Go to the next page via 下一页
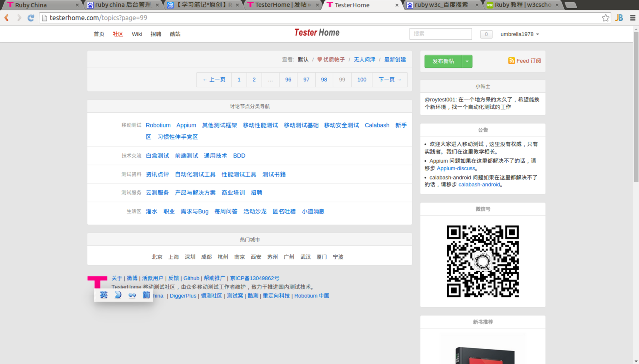Screen dimensions: 639x364 [x=389, y=79]
